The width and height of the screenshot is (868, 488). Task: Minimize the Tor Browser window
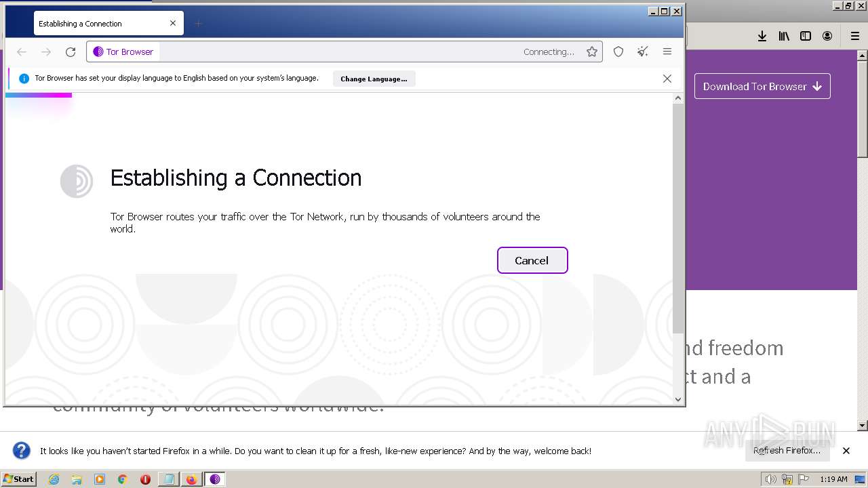click(653, 11)
